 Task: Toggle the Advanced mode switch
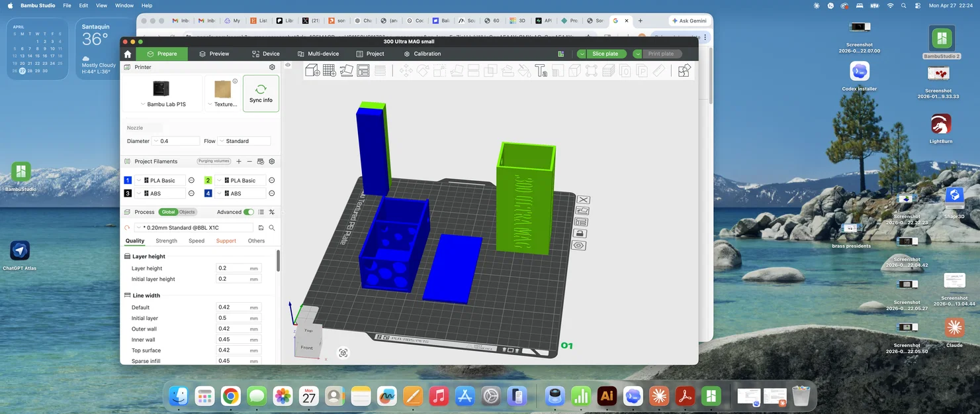click(x=249, y=212)
